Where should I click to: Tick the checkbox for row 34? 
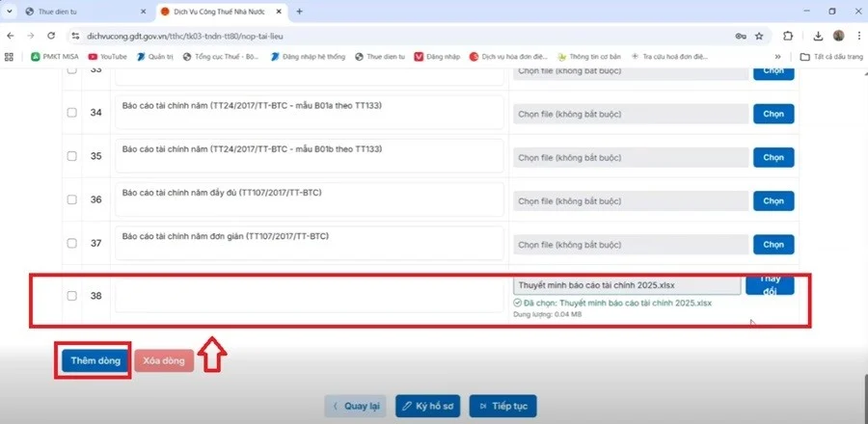tap(72, 113)
